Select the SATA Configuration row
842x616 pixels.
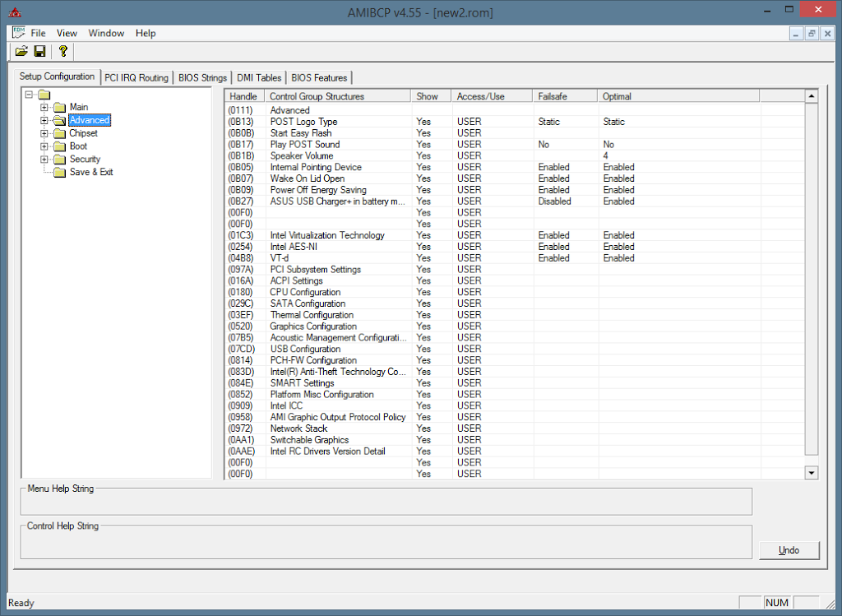pyautogui.click(x=515, y=303)
